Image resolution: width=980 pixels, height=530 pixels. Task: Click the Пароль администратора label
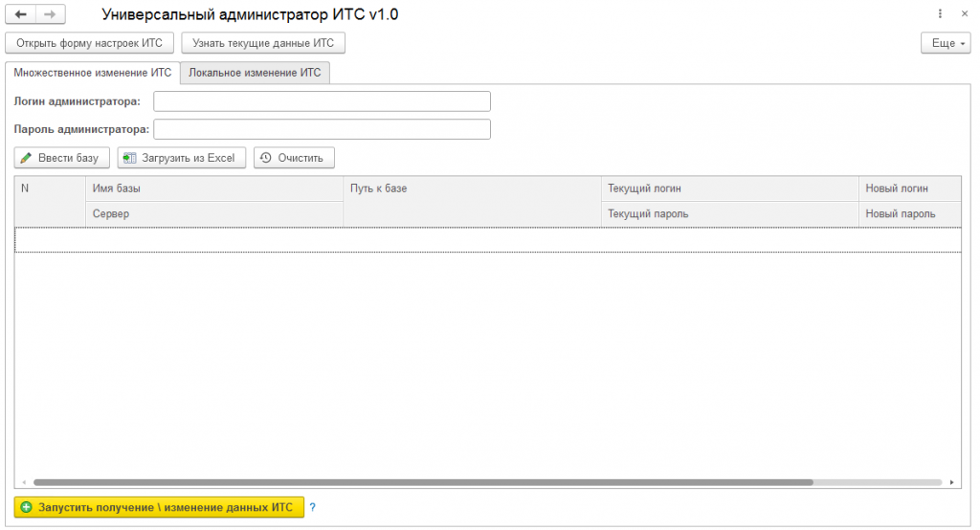tap(81, 129)
